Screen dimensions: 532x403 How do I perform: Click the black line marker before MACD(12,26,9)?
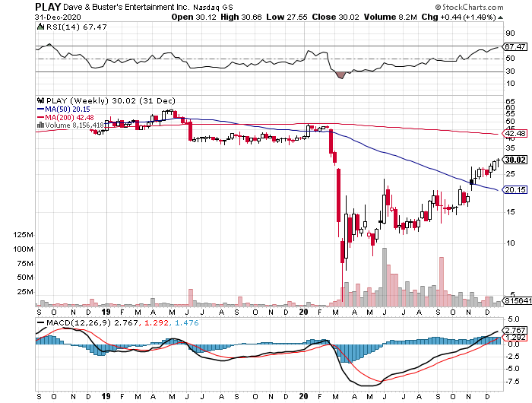pos(40,323)
